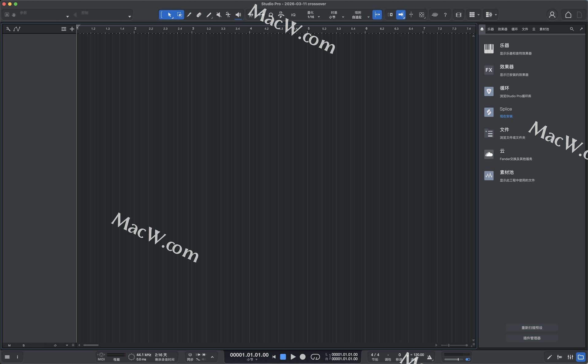Image resolution: width=588 pixels, height=364 pixels.
Task: Select the Mute tool
Action: (219, 15)
